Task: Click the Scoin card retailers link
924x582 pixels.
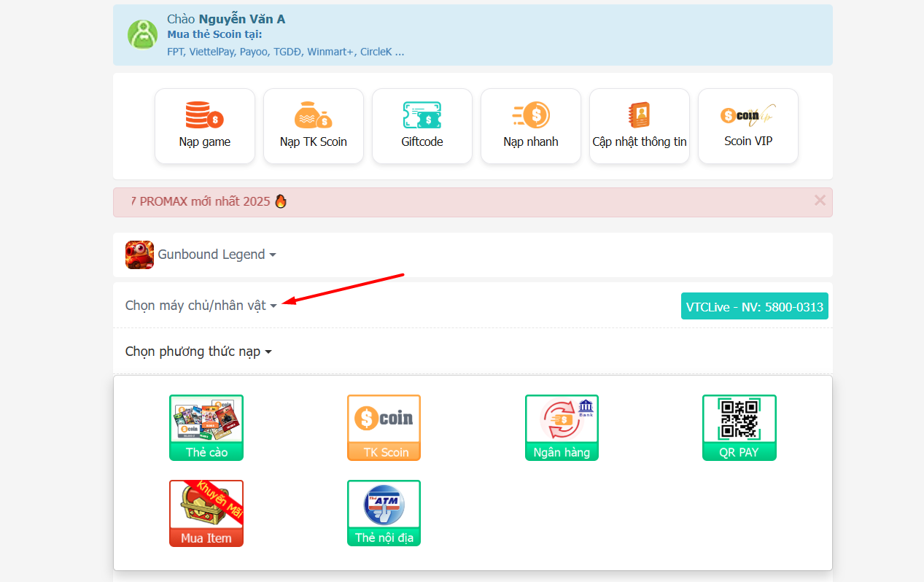Action: pyautogui.click(x=285, y=52)
